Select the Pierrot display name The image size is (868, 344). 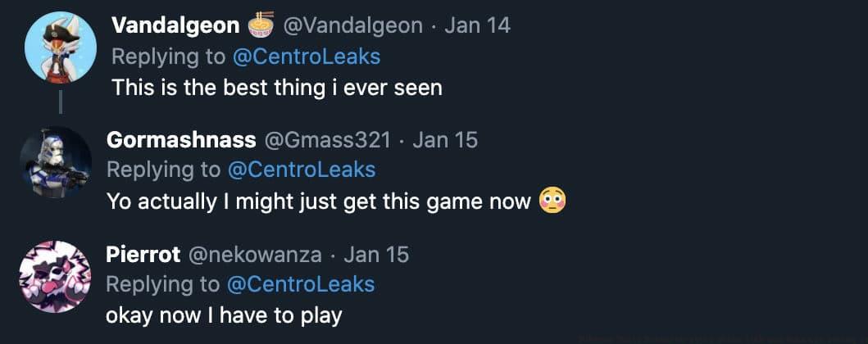click(143, 254)
